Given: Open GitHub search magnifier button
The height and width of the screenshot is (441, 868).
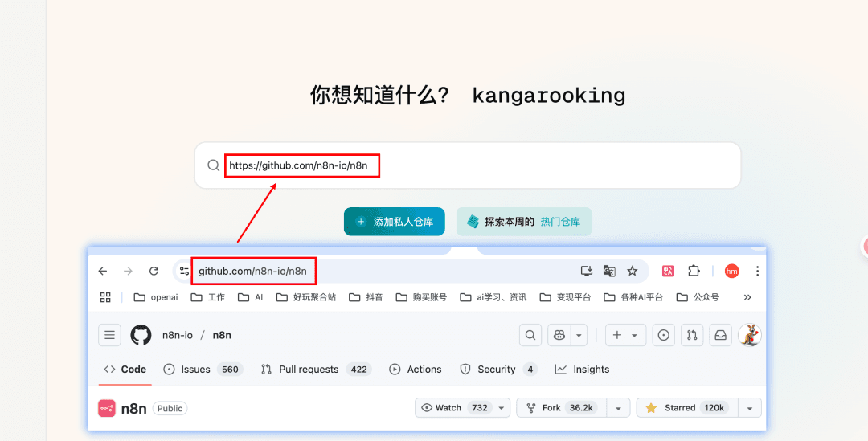Looking at the screenshot, I should (530, 335).
